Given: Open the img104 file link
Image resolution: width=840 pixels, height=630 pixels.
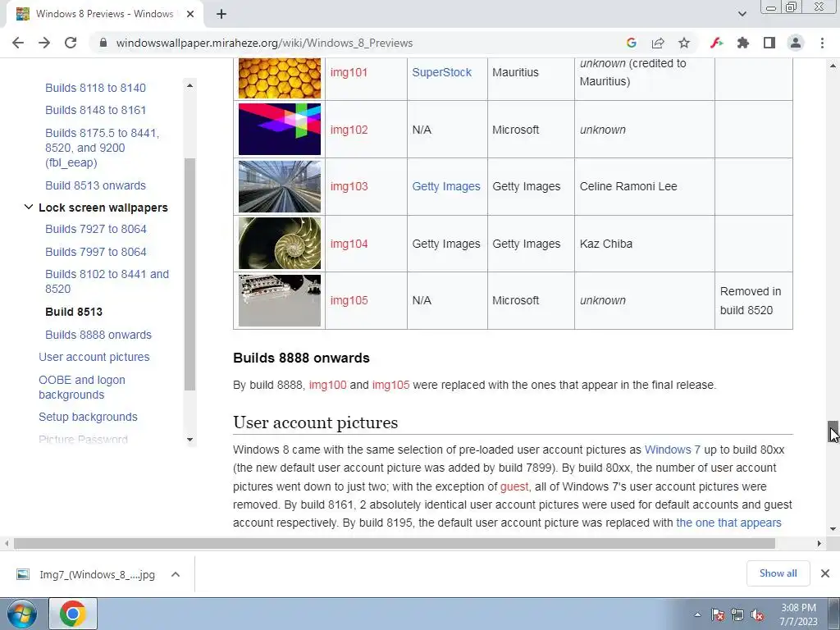Looking at the screenshot, I should pos(349,244).
